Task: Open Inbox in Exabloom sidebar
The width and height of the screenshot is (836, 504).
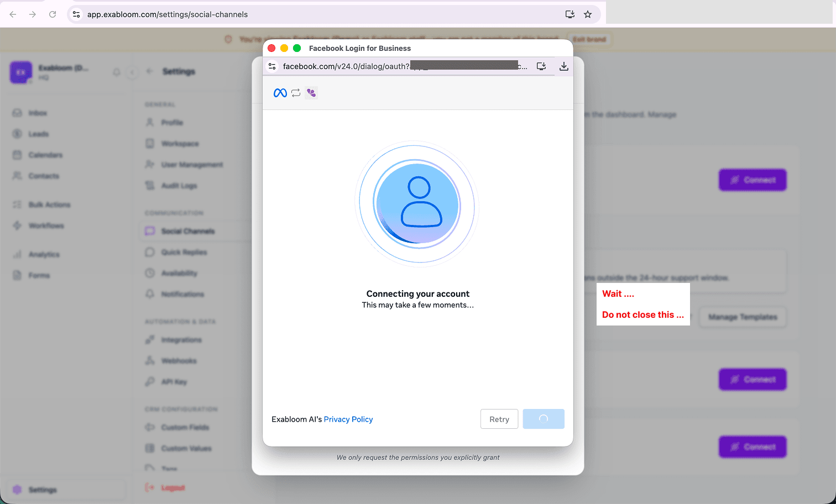Action: pos(38,113)
